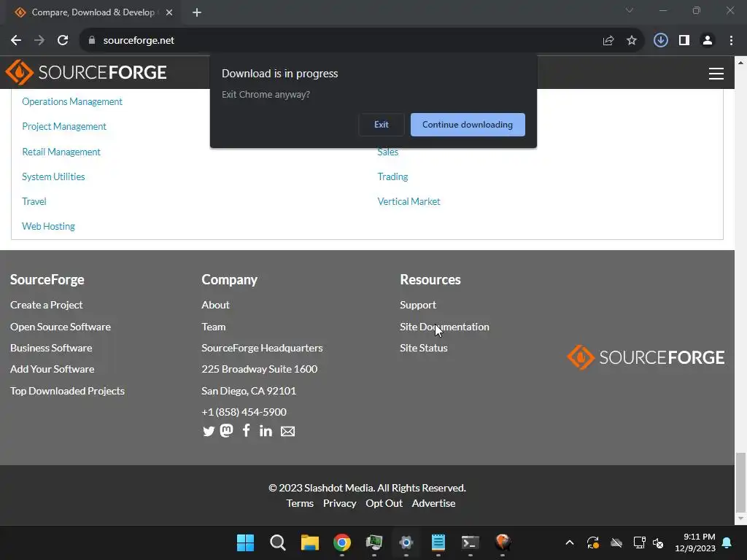Open Operations Management category
The width and height of the screenshot is (747, 560).
[72, 101]
